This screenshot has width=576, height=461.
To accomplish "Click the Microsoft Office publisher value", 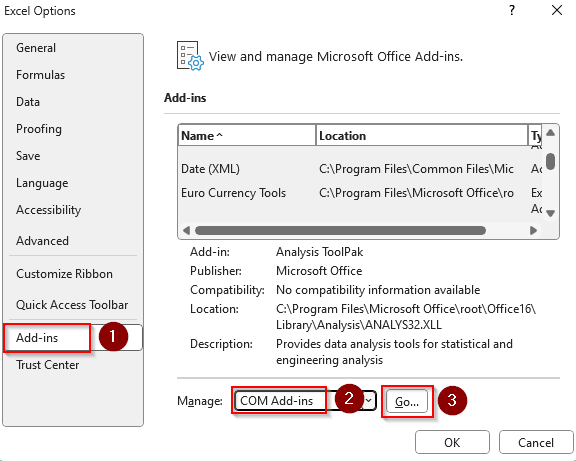I will coord(319,271).
